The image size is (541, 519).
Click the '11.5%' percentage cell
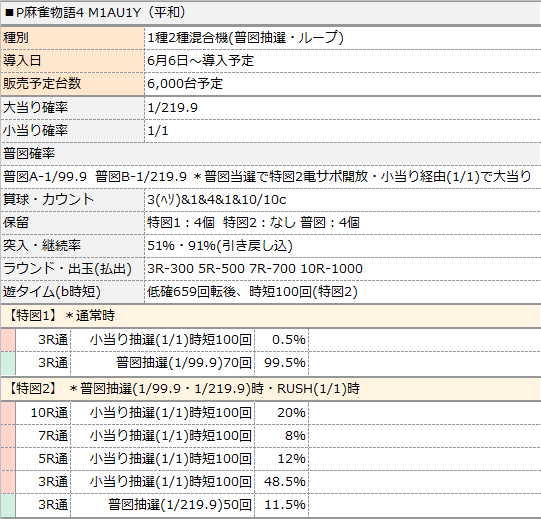(282, 505)
